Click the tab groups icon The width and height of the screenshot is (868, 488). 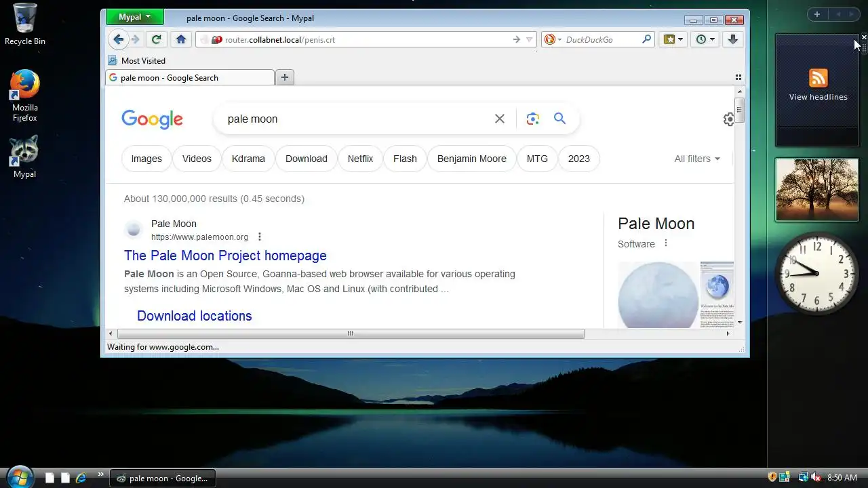point(738,77)
